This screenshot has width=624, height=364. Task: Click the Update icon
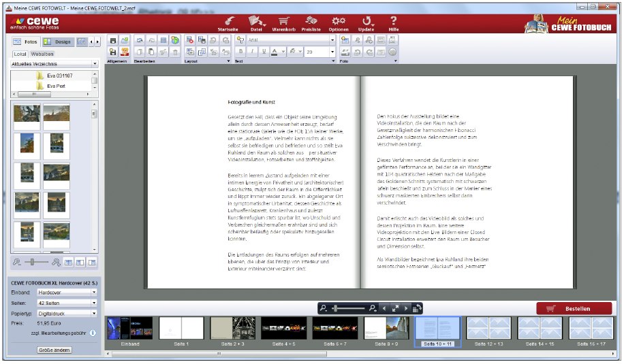point(366,21)
